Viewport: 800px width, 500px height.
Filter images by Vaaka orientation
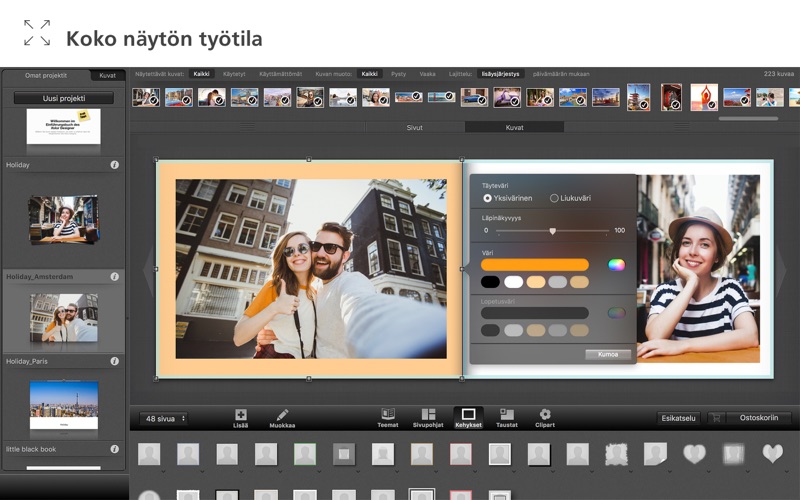(428, 74)
